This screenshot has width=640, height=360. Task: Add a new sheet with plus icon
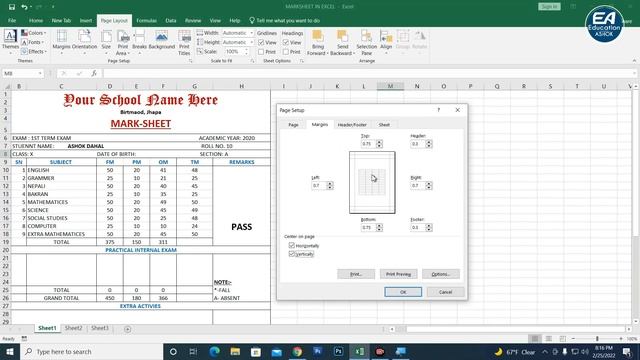[x=127, y=329]
